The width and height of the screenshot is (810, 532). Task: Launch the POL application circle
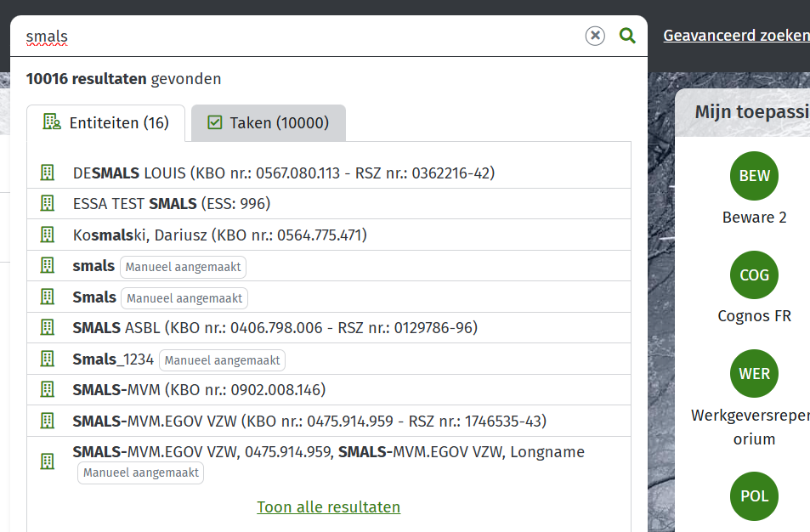click(x=754, y=495)
